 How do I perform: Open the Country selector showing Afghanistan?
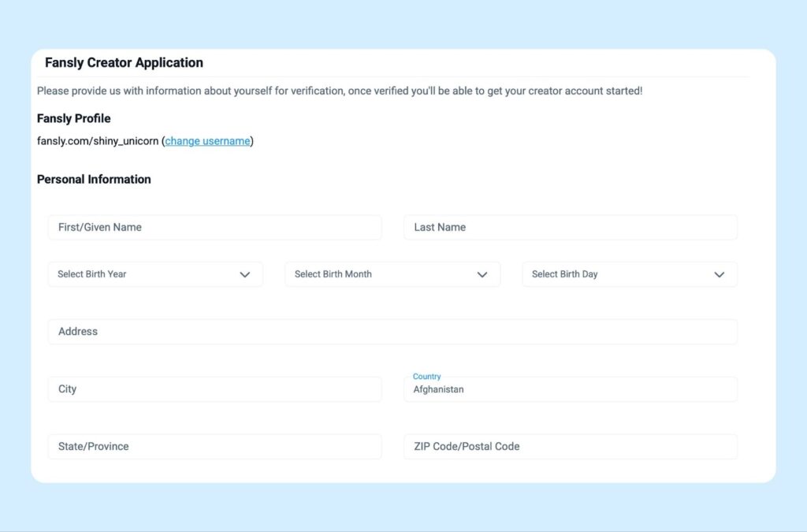coord(569,389)
